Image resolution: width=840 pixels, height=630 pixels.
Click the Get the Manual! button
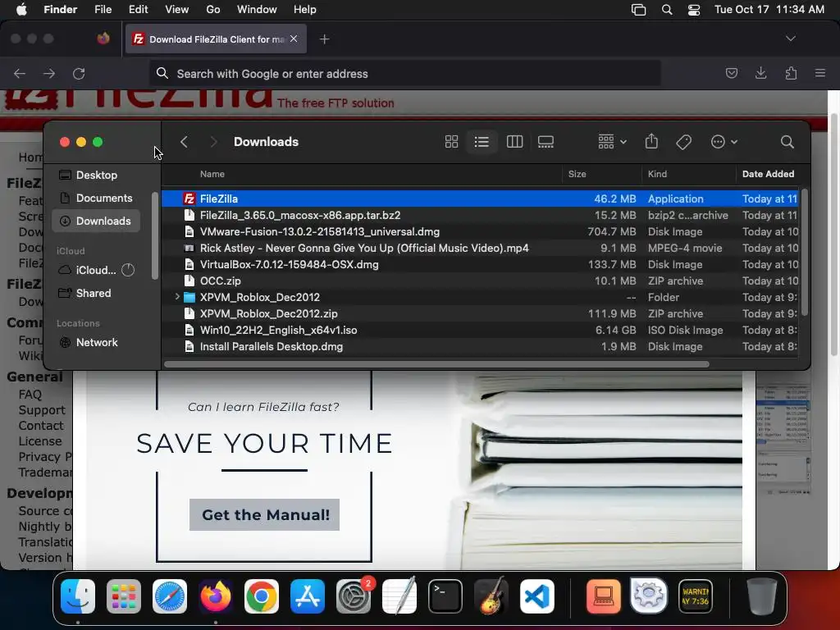(x=265, y=515)
